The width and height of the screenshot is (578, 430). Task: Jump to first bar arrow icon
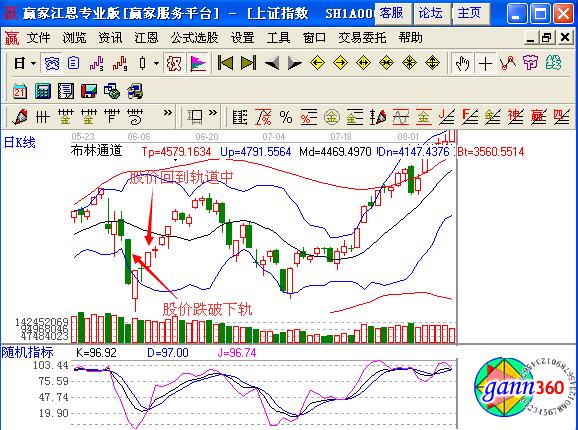click(225, 63)
